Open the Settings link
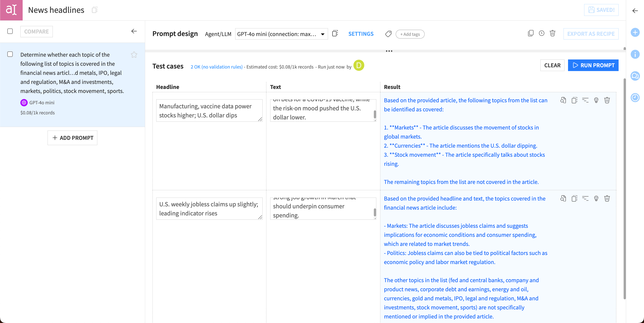Screen dimensions: 644x323 click(x=361, y=34)
